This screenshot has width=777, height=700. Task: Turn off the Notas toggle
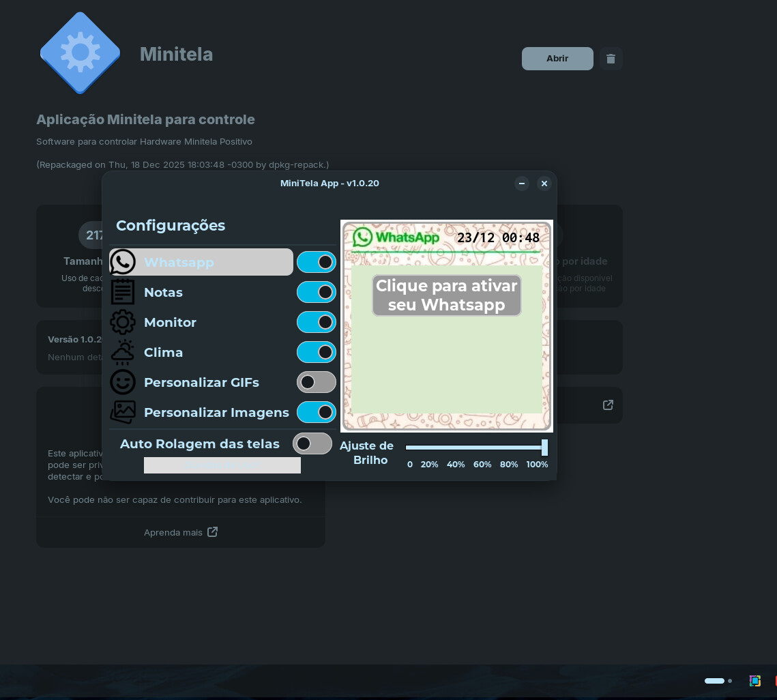click(x=317, y=292)
